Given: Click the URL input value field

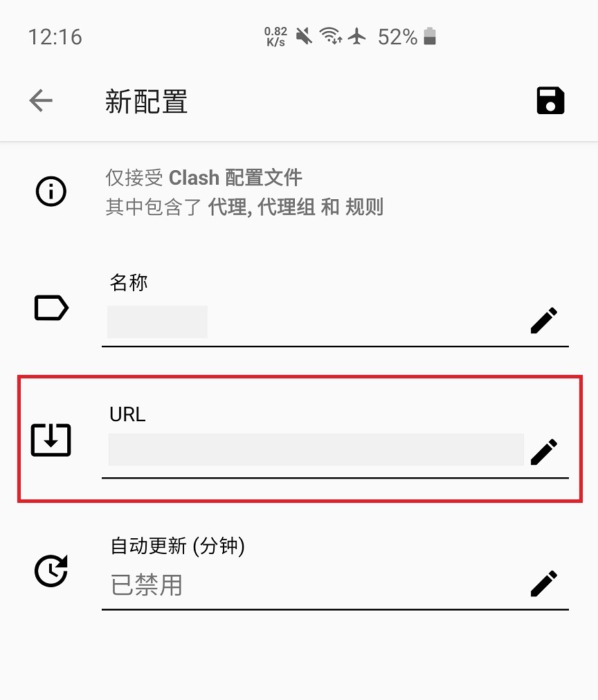Looking at the screenshot, I should (x=316, y=450).
